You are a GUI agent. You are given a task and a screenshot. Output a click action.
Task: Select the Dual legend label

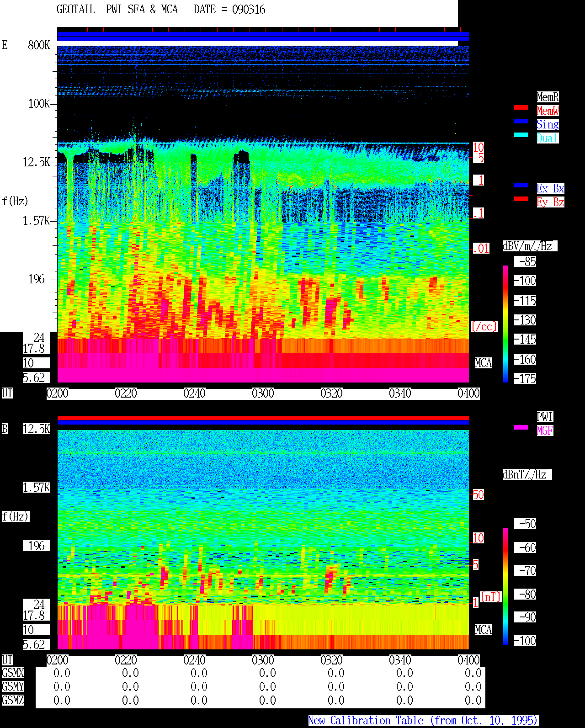click(548, 138)
